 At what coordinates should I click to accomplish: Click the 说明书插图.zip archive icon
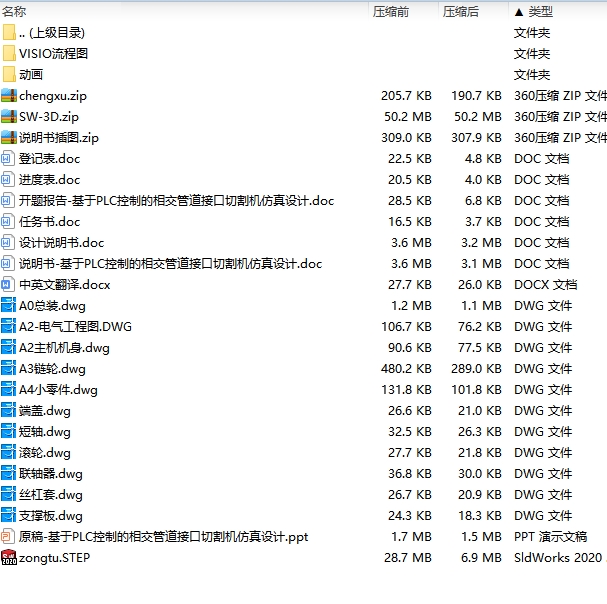click(x=9, y=137)
